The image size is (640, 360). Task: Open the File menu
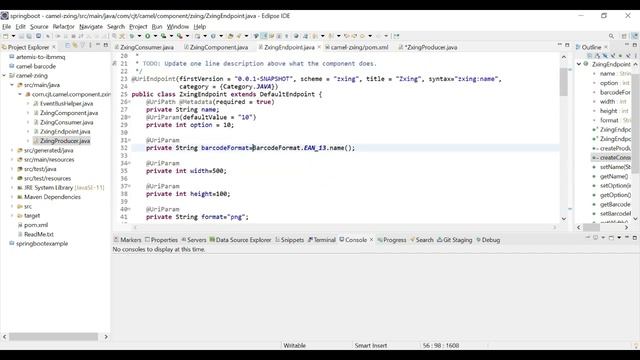(7, 27)
